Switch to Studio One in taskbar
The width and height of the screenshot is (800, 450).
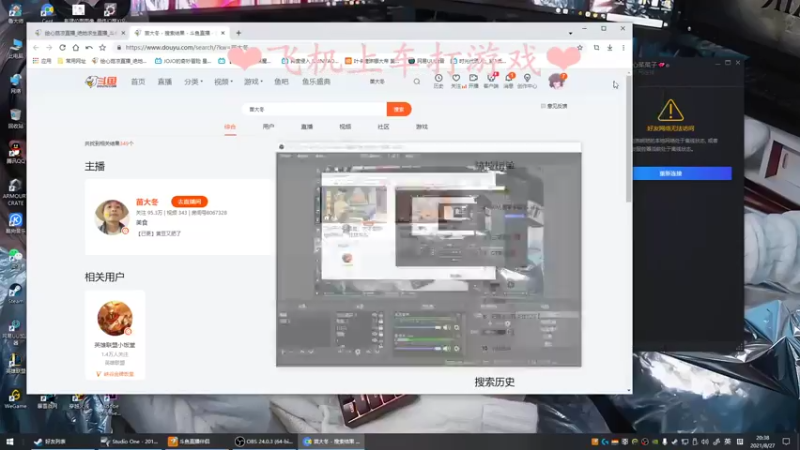click(130, 441)
